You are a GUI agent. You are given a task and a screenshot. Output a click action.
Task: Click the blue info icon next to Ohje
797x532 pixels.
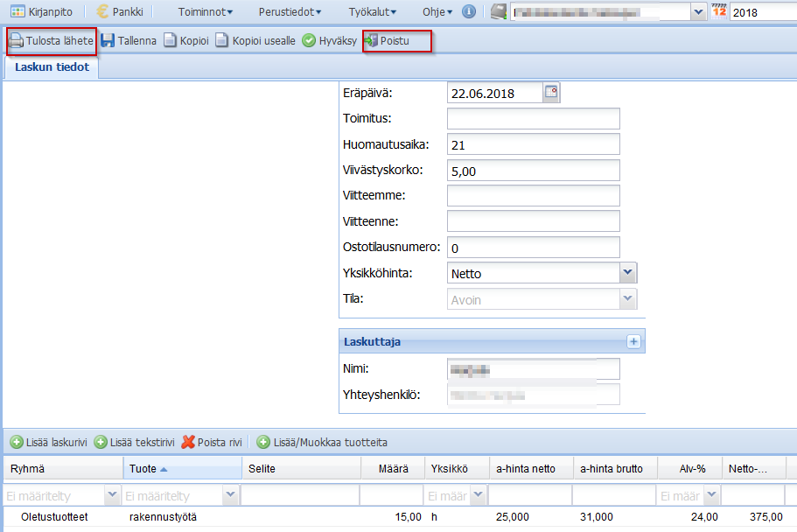click(469, 12)
